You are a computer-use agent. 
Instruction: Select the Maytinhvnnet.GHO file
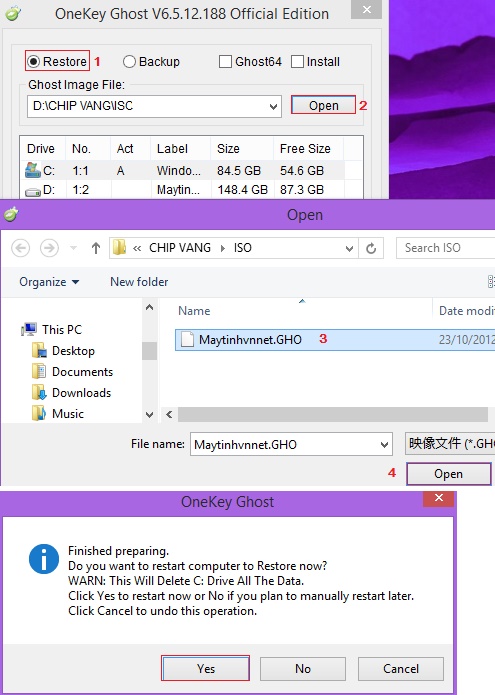pos(335,340)
